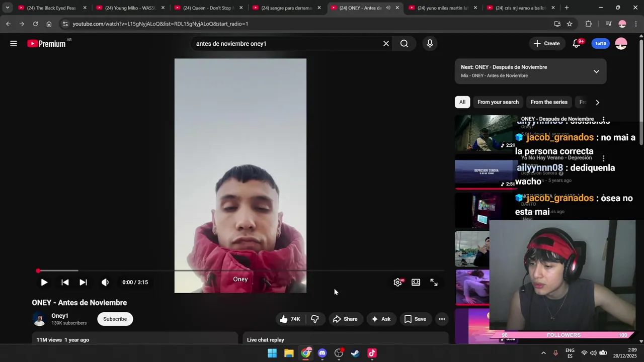This screenshot has height=362, width=644.
Task: Skip to previous video
Action: (x=65, y=283)
